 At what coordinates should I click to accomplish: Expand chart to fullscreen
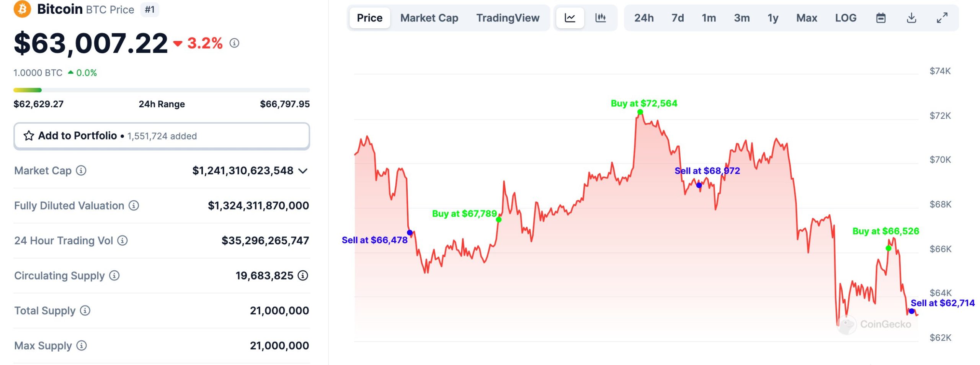[942, 18]
